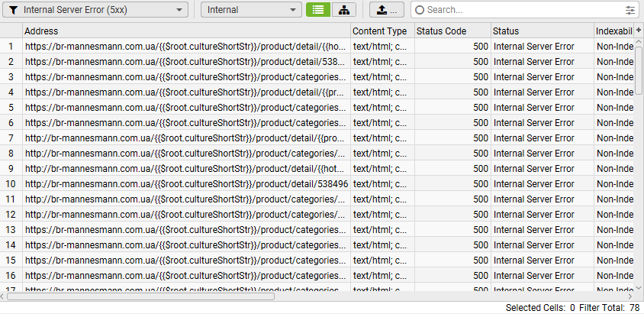Click the Content Type cell in row 5

tap(382, 107)
